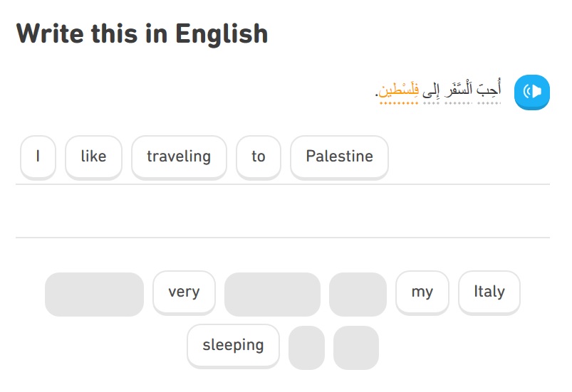Click the gray slot just before "my"
The width and height of the screenshot is (572, 392).
[x=358, y=295]
